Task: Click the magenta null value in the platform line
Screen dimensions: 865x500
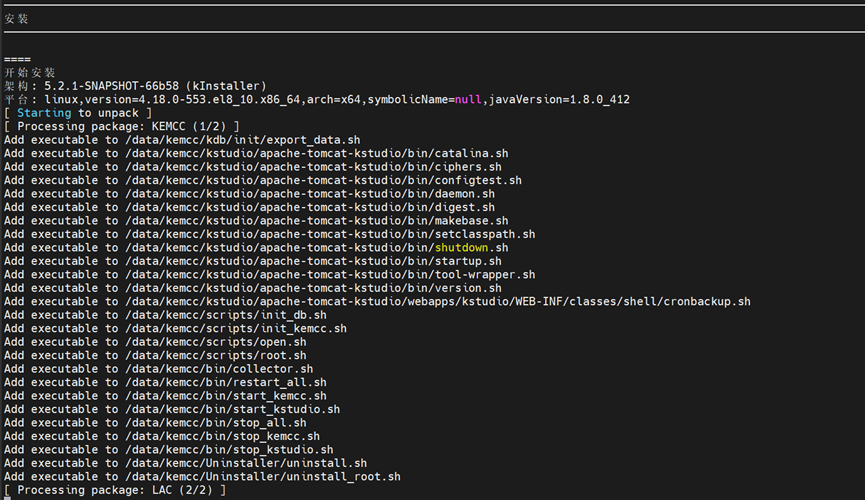Action: 468,99
